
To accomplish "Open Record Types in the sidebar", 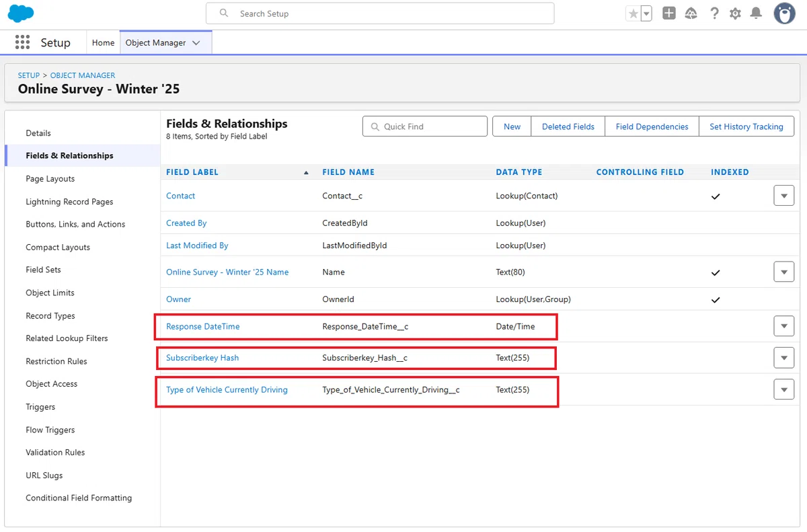I will (50, 315).
